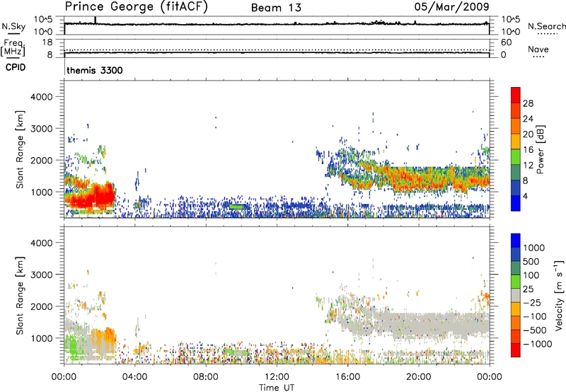
Task: Click the '-500' label on velocity color bar
Action: click(535, 330)
